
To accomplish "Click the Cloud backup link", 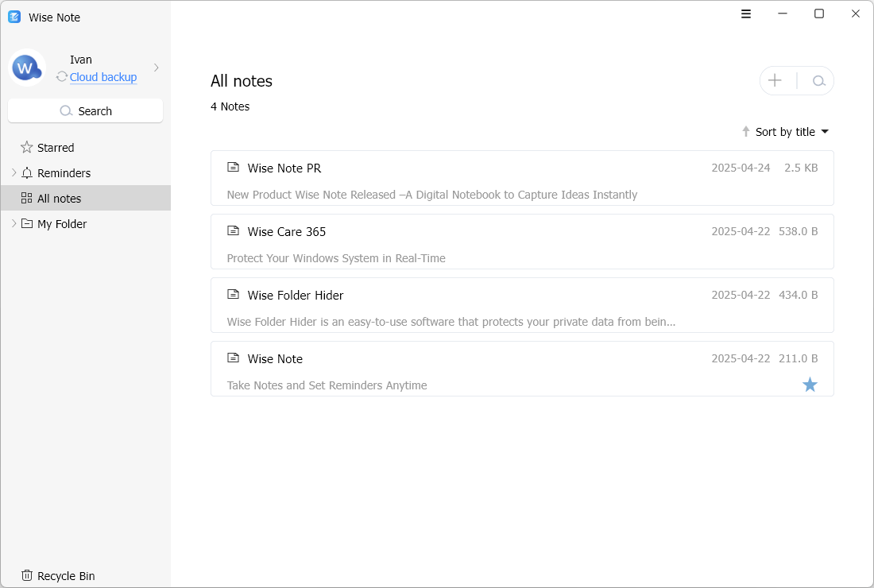I will (103, 77).
